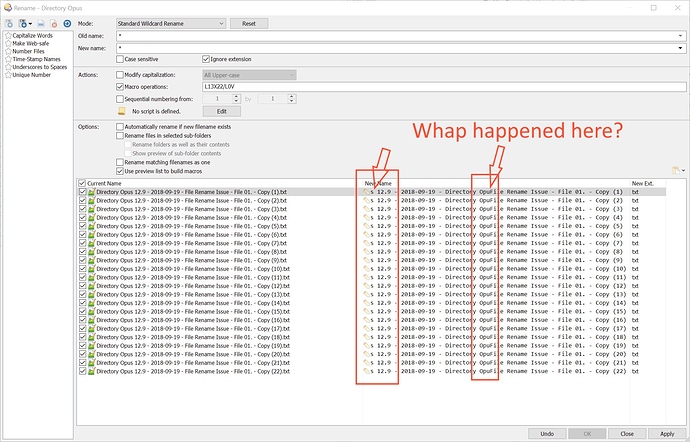Select the Number Files preset
690x442 pixels.
pyautogui.click(x=28, y=51)
